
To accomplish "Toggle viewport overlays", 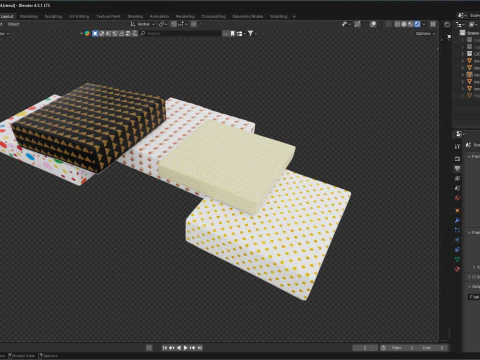I will point(373,24).
